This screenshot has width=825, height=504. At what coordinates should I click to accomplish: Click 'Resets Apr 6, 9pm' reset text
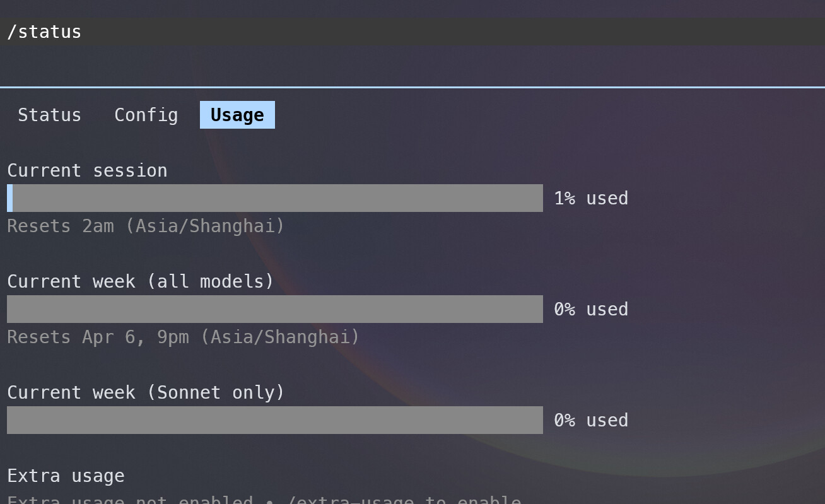coord(98,337)
